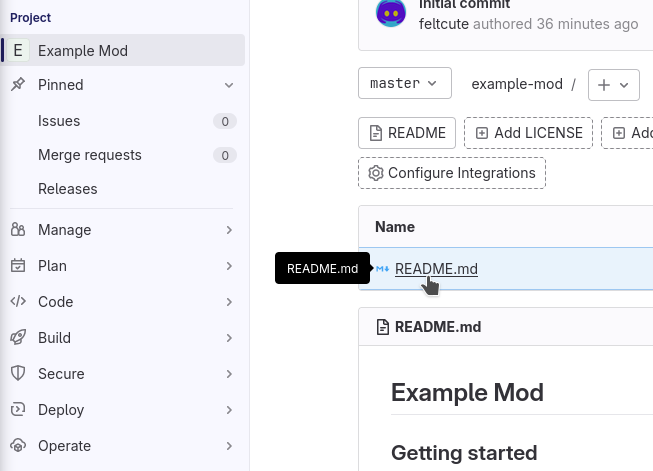Collapse the Pinned section chevron

(229, 85)
